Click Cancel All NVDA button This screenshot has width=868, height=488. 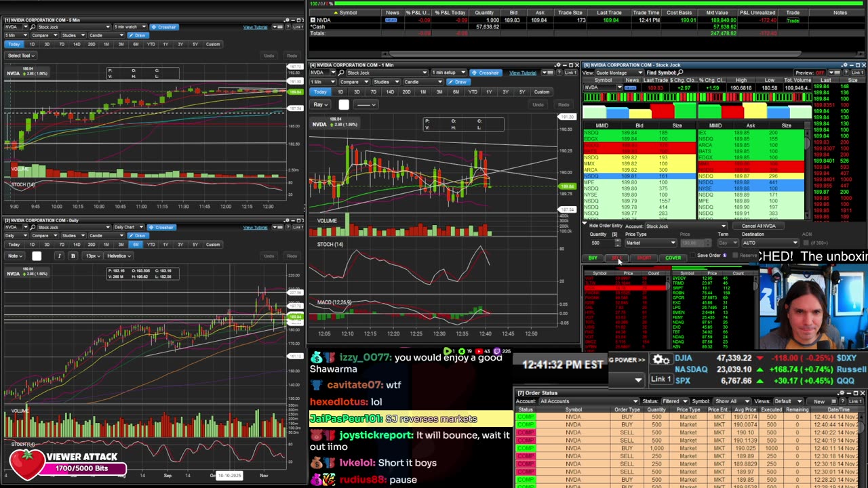click(x=758, y=226)
